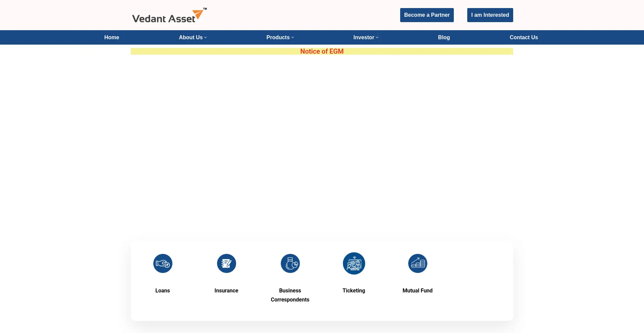The height and width of the screenshot is (333, 644).
Task: Open the Products menu
Action: [x=278, y=37]
